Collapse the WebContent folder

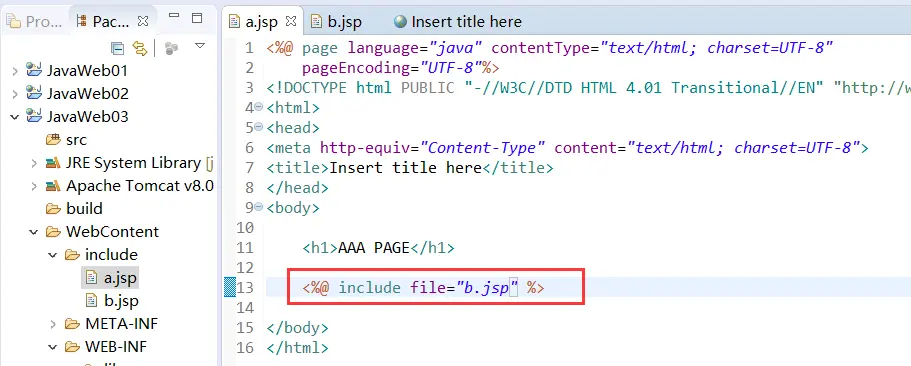[x=34, y=232]
